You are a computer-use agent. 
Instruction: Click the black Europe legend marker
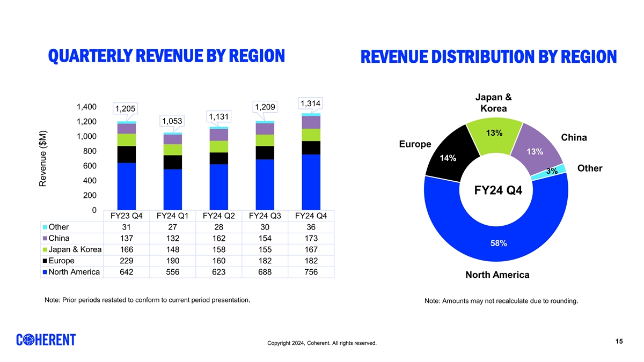pos(45,261)
